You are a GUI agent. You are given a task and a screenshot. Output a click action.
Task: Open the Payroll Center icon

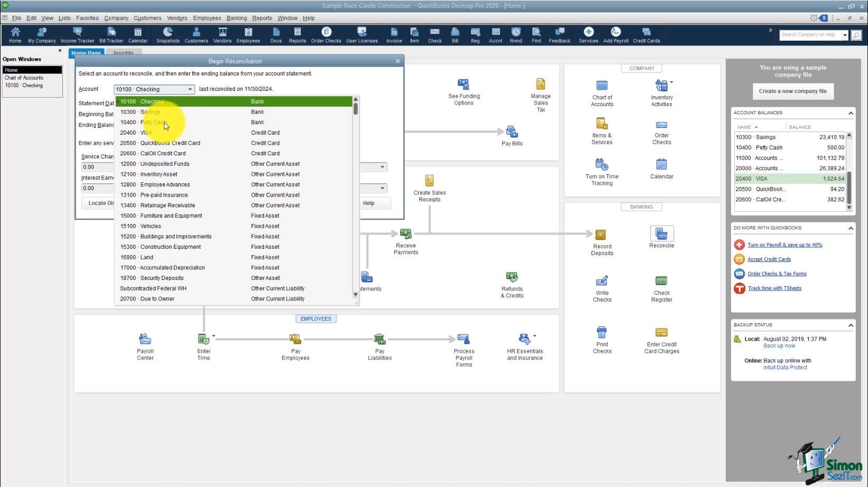point(145,347)
